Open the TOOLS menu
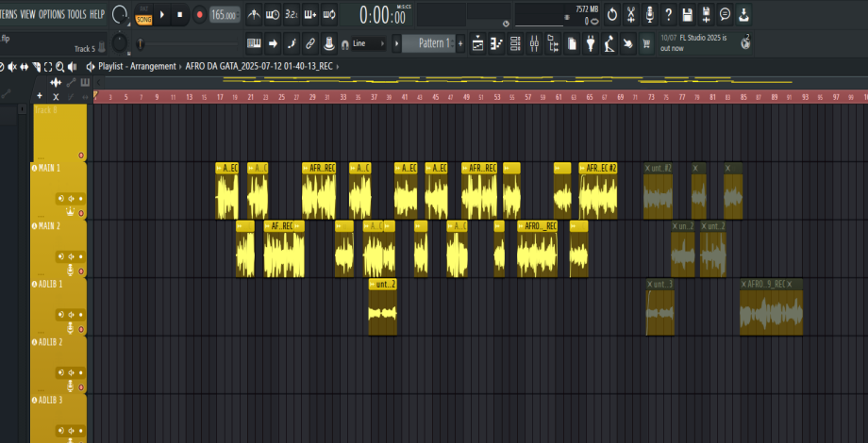Viewport: 868px width, 443px height. point(77,14)
